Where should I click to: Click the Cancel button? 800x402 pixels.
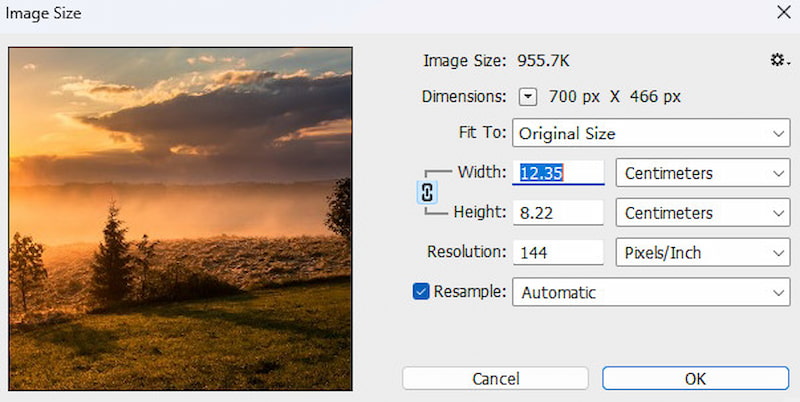click(x=495, y=379)
